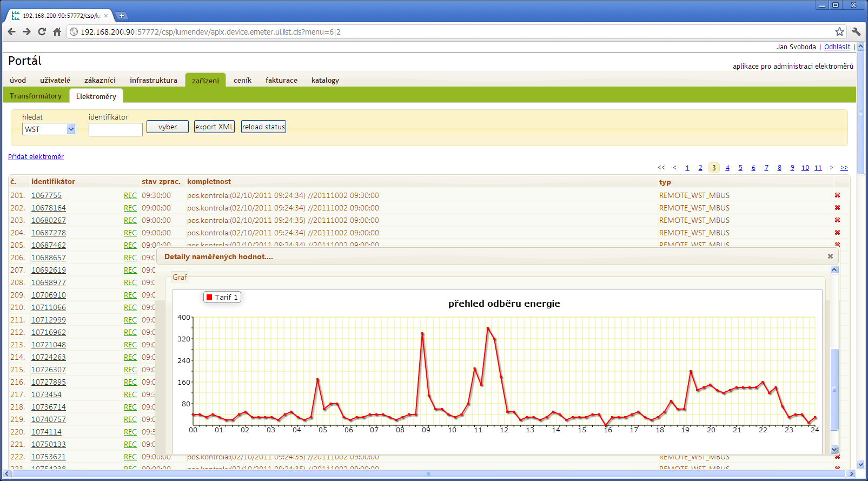This screenshot has height=481, width=868.
Task: Toggle Tarif 1 legend entry
Action: tap(222, 297)
